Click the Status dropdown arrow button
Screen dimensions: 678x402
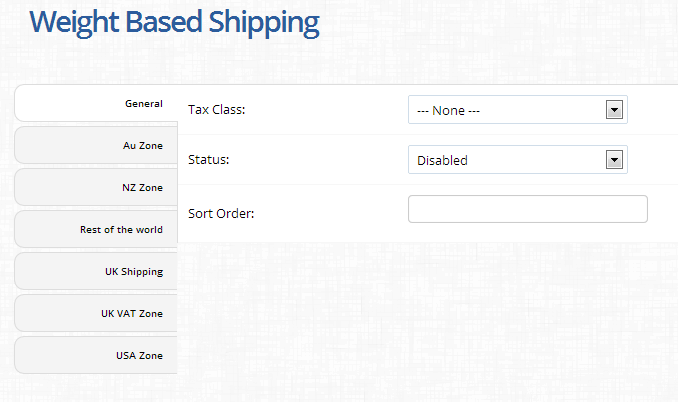click(614, 160)
